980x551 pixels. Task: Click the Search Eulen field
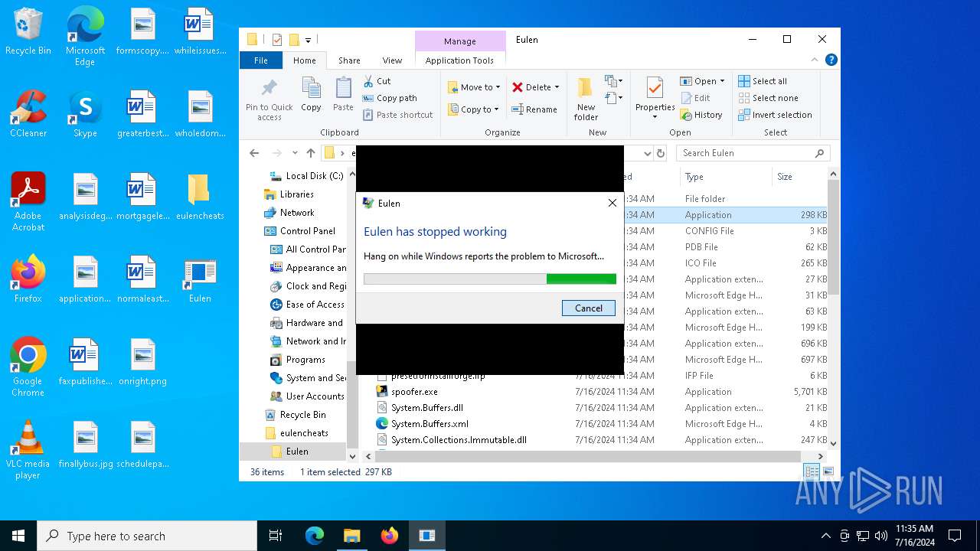pyautogui.click(x=753, y=153)
